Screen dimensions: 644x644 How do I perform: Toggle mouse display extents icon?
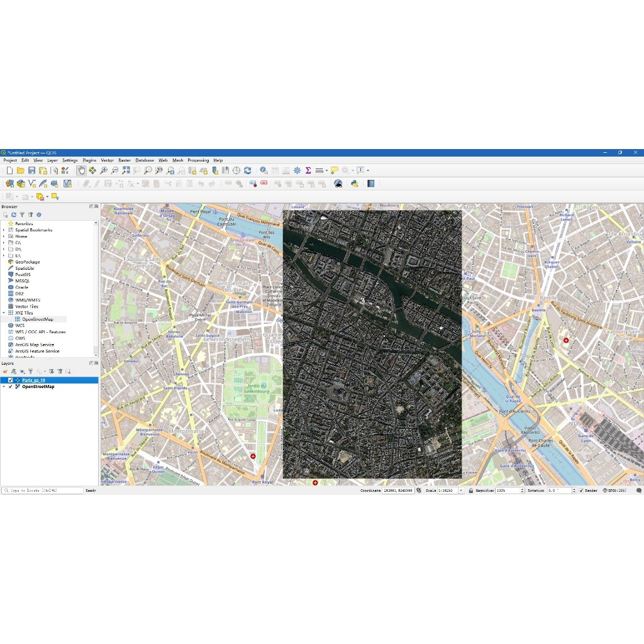419,491
